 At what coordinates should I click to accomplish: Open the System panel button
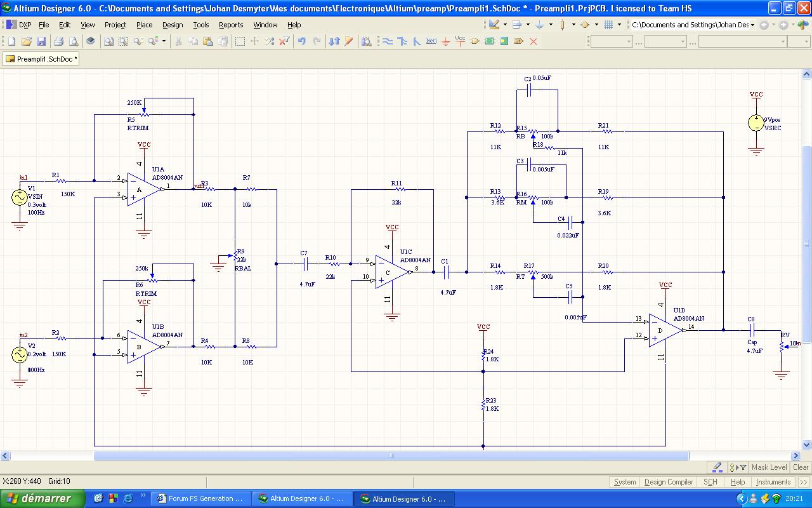[x=625, y=482]
